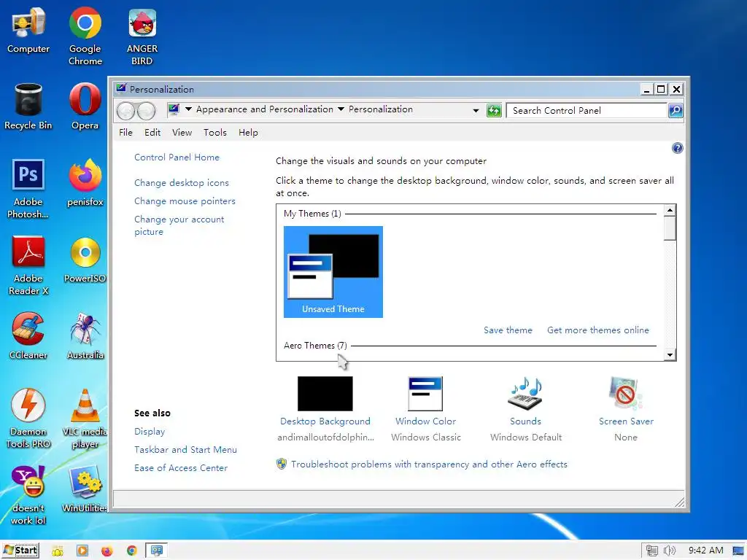Click Get more themes online
Viewport: 747px width, 560px height.
coord(598,330)
